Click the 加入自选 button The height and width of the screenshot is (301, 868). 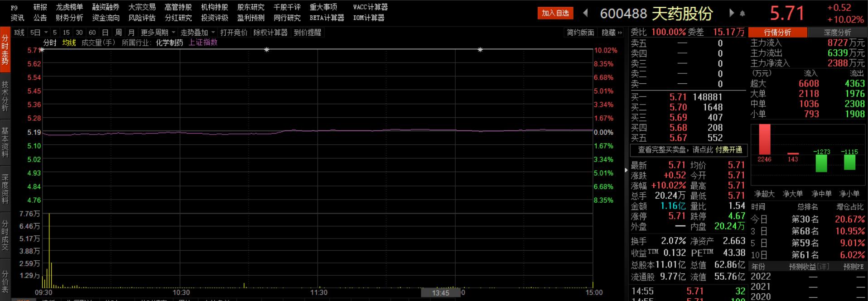(x=555, y=13)
